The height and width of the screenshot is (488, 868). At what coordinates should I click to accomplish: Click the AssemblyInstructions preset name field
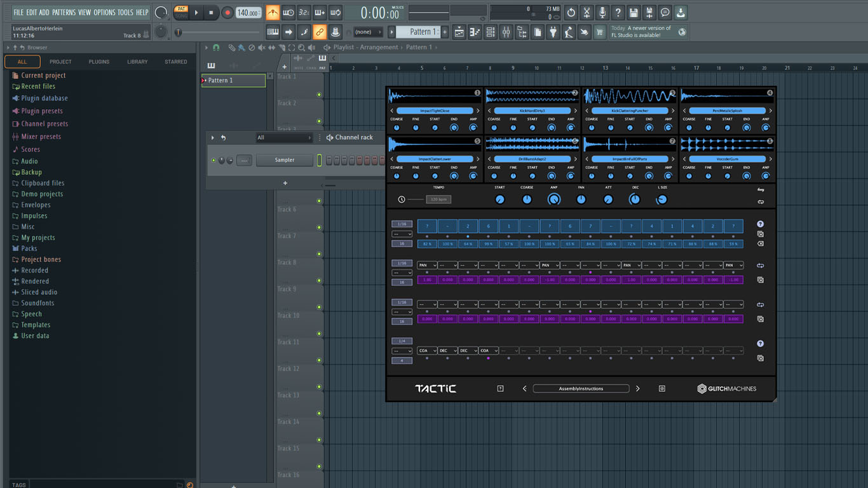[581, 388]
